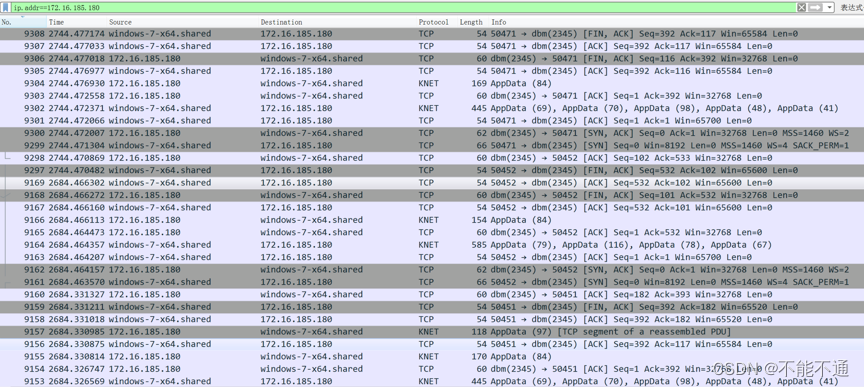The image size is (864, 387).
Task: Select SYN, ACK packet 9300
Action: [x=432, y=133]
